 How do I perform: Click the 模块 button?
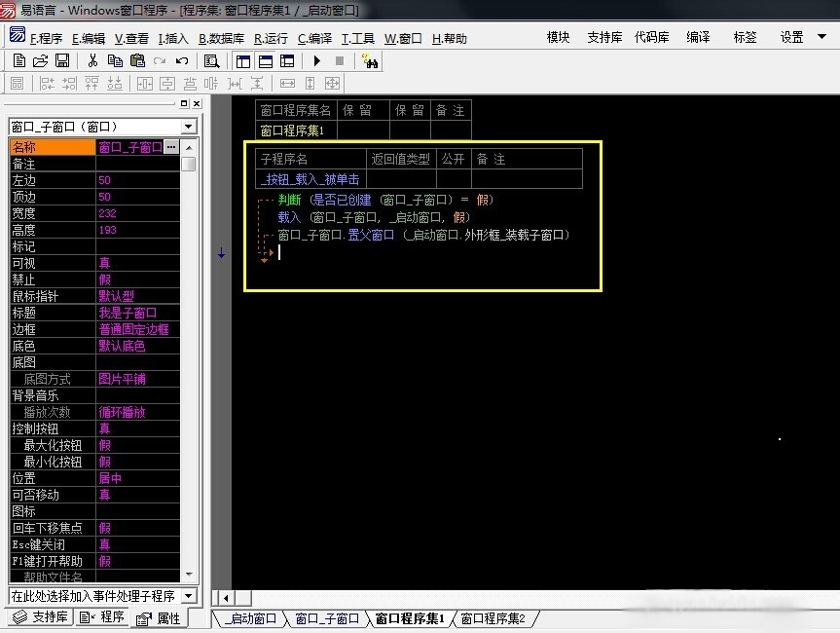coord(558,37)
